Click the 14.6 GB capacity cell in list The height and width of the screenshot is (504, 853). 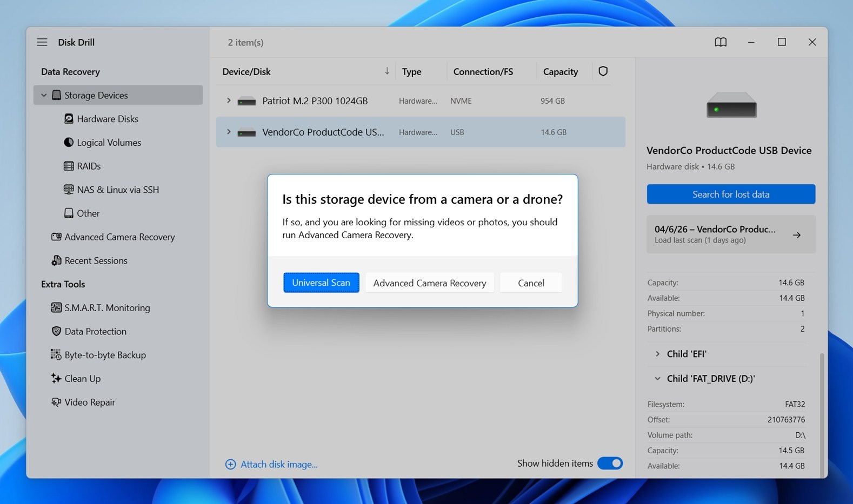click(x=554, y=132)
